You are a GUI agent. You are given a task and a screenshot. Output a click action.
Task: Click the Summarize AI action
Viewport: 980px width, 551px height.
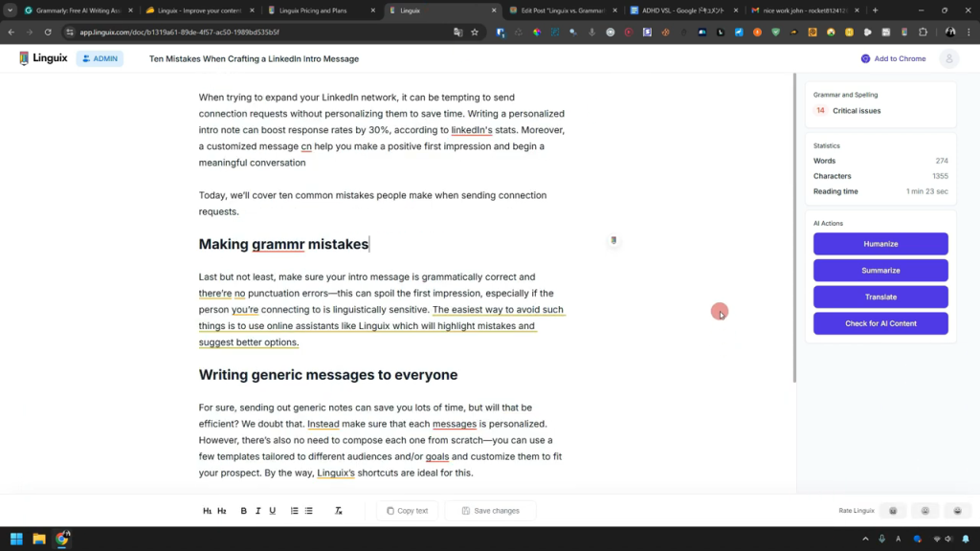[880, 271]
